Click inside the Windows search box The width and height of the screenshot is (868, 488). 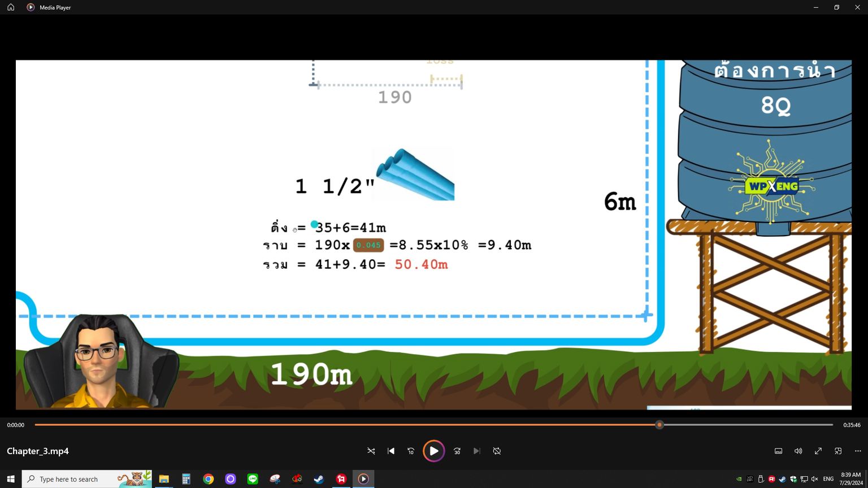pyautogui.click(x=76, y=479)
